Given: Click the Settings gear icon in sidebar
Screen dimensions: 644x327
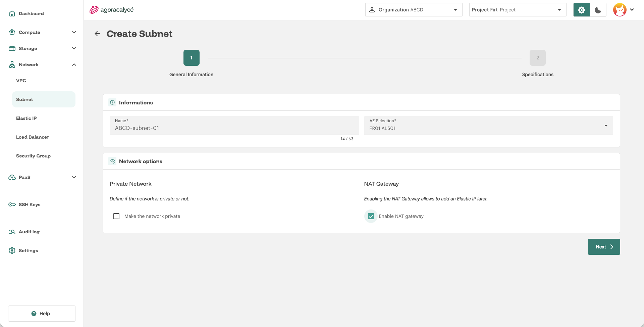Looking at the screenshot, I should tap(12, 250).
